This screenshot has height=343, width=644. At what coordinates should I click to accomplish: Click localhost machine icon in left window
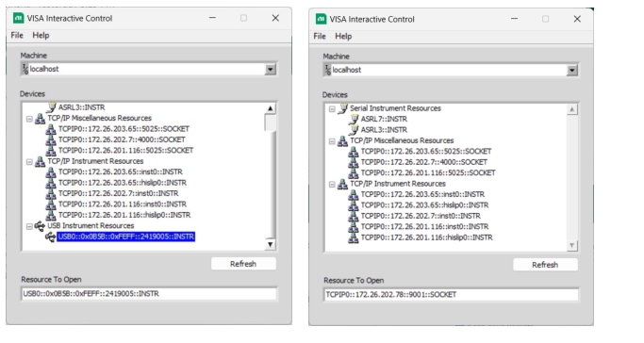tap(25, 69)
